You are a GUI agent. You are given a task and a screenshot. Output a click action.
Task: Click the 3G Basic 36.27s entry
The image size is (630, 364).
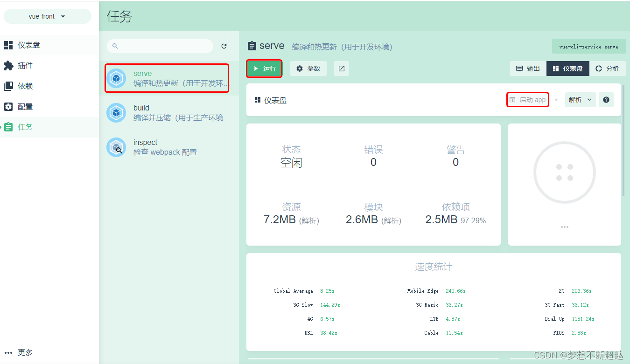(439, 305)
